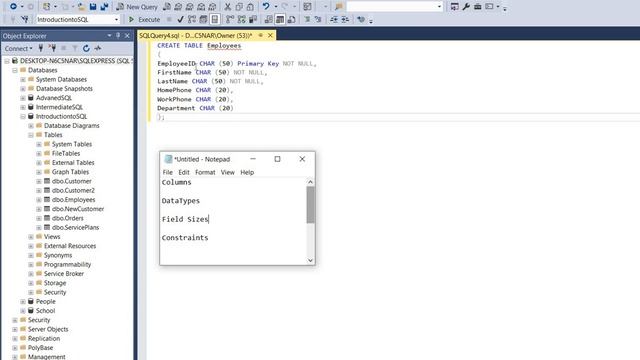Image resolution: width=640 pixels, height=360 pixels.
Task: Expand the System Databases node
Action: tap(23, 79)
